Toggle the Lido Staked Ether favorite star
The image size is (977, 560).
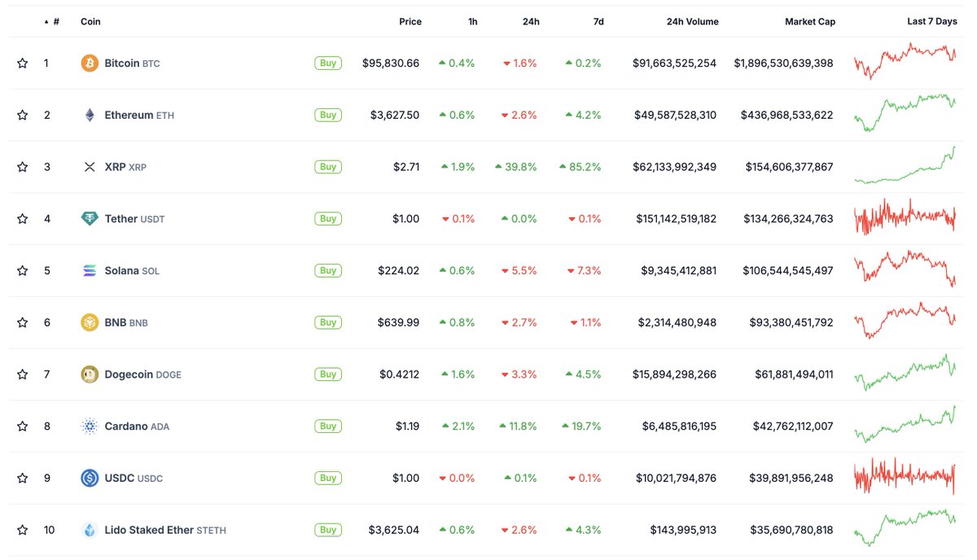pyautogui.click(x=23, y=530)
